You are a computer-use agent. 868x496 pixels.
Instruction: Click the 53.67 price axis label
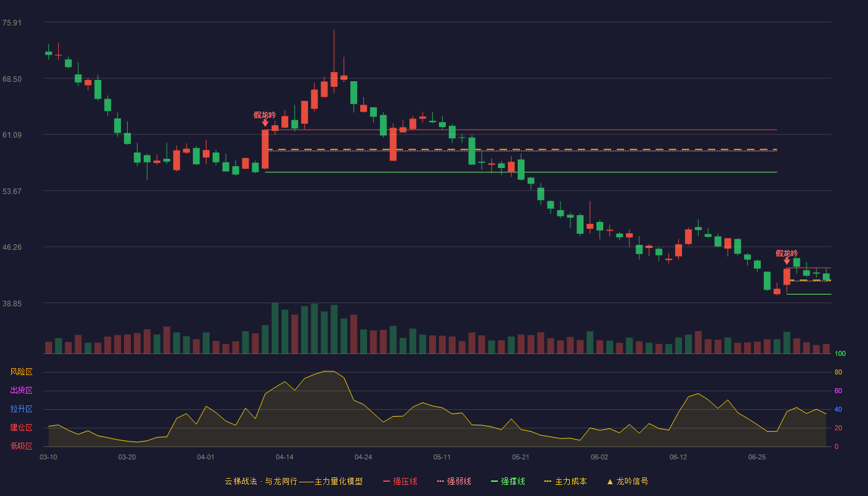pos(12,191)
